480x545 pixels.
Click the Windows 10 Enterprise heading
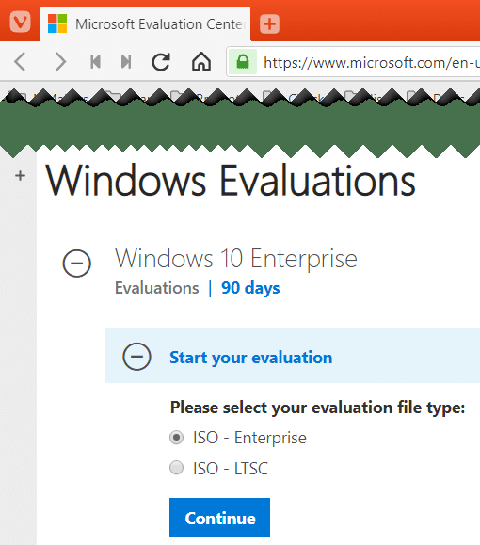pyautogui.click(x=236, y=259)
